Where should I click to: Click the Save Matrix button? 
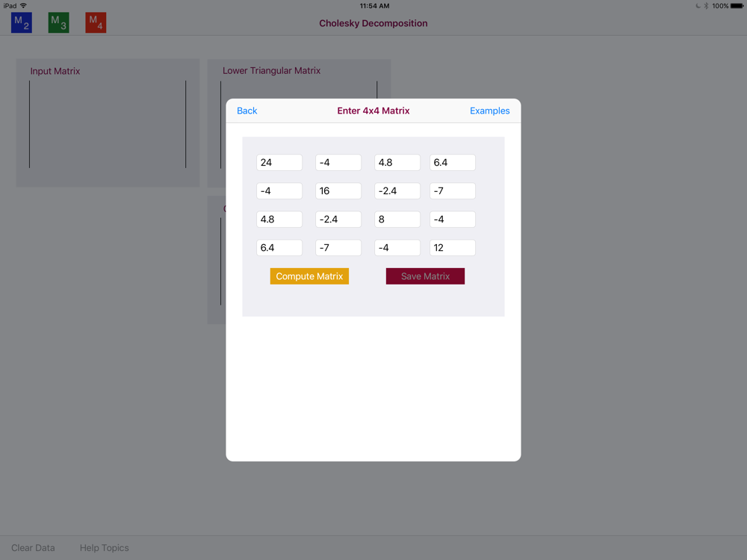coord(426,276)
